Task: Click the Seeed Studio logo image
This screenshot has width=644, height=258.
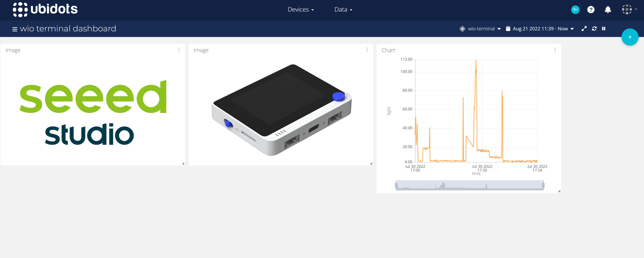Action: [93, 112]
